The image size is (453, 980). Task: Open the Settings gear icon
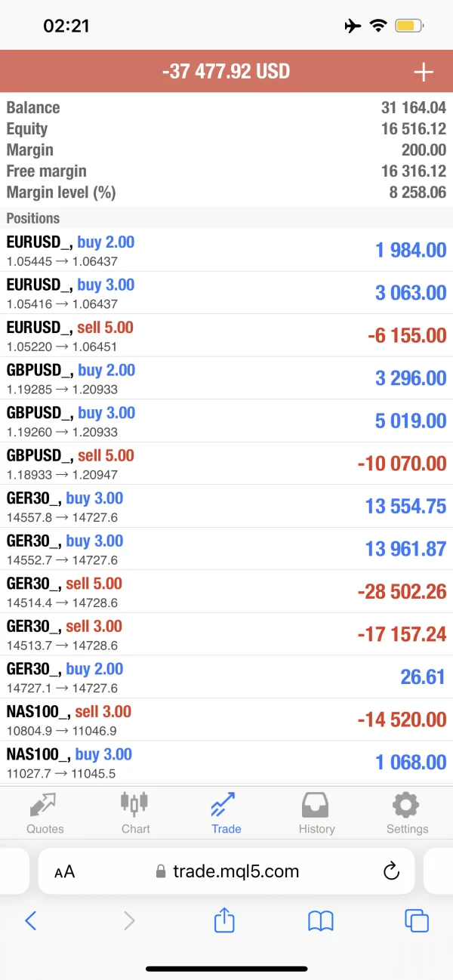(407, 805)
